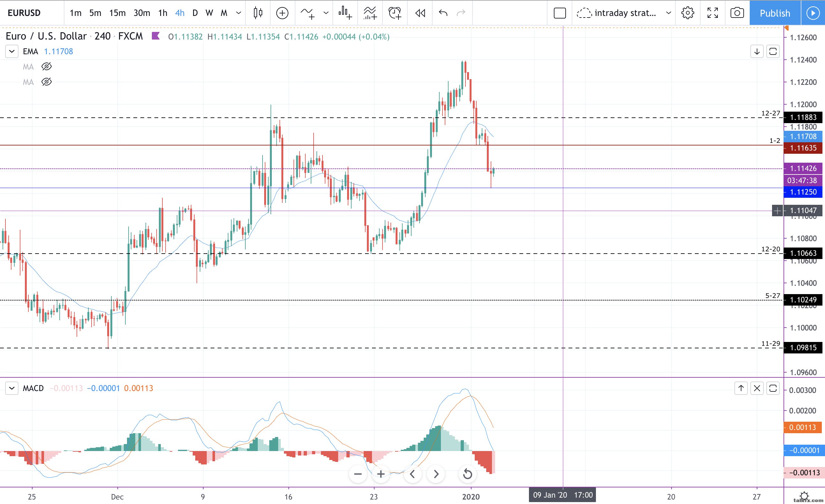Image resolution: width=825 pixels, height=504 pixels.
Task: Open the indicators menu icon
Action: pos(308,13)
